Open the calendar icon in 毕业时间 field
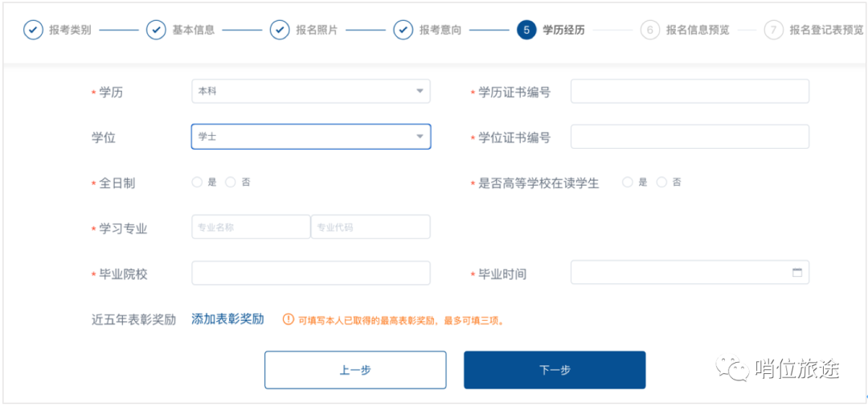The image size is (868, 407). pos(797,273)
